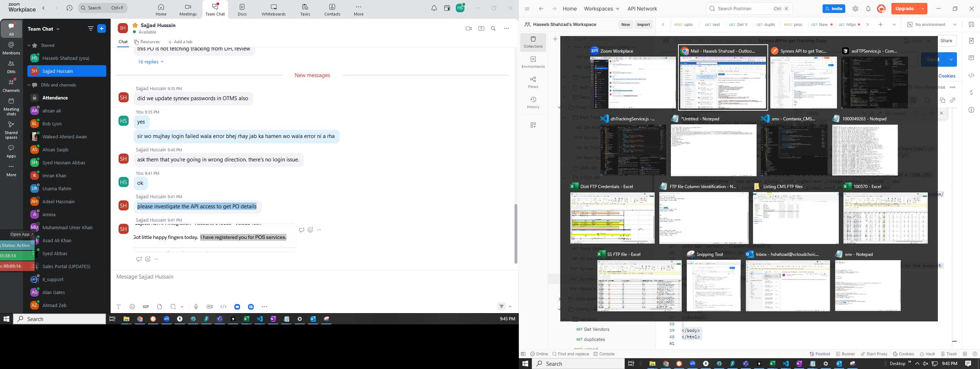Open search-in-chat magnifier in Zoom chat header
The image size is (980, 369).
click(494, 28)
